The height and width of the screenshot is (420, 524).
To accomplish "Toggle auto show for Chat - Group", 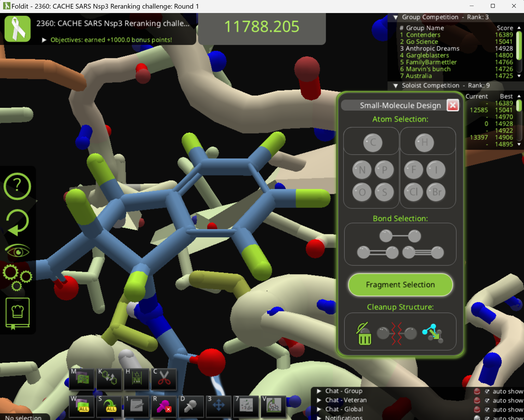I will tap(487, 391).
